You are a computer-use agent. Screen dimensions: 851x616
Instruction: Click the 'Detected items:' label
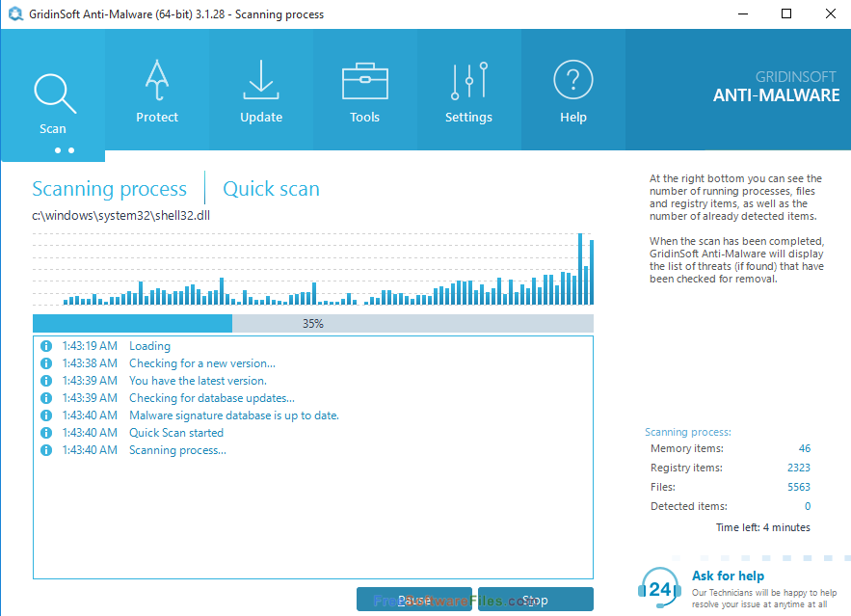coord(689,506)
